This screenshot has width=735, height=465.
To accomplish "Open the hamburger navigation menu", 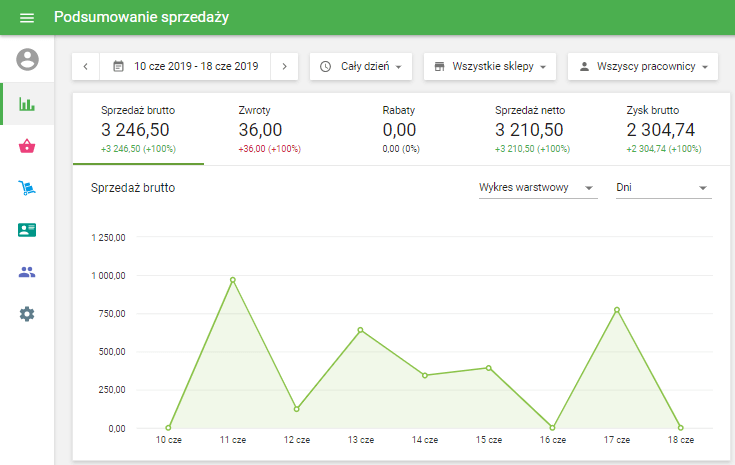I will (x=27, y=18).
